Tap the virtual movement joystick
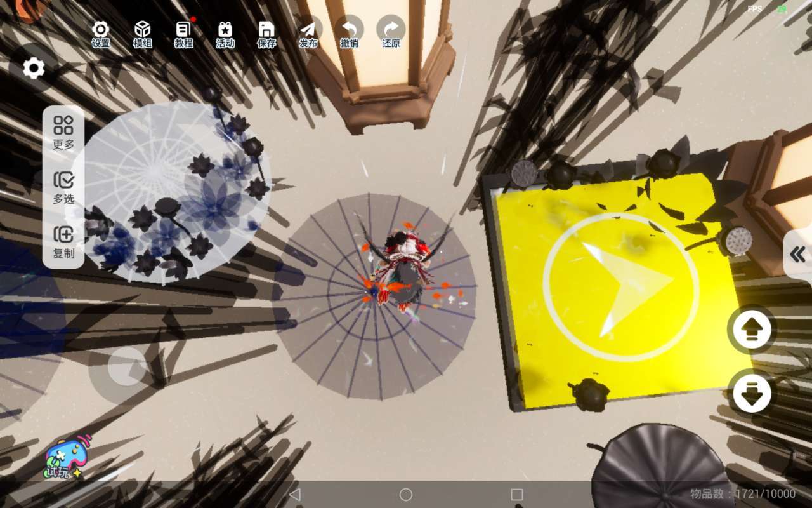This screenshot has height=508, width=812. pos(128,366)
